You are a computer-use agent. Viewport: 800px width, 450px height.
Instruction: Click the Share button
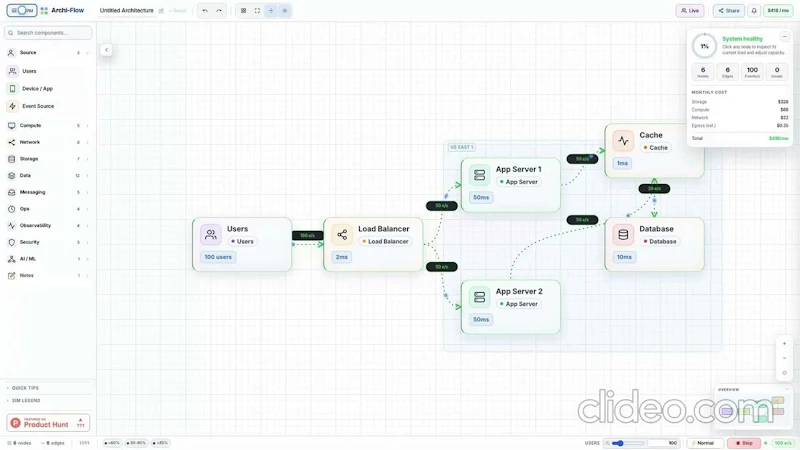729,11
